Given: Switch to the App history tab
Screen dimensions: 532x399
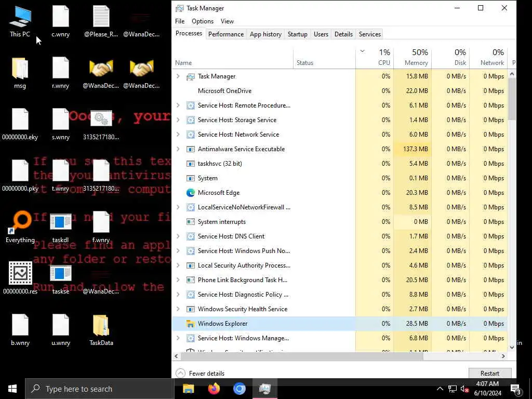Looking at the screenshot, I should 265,34.
